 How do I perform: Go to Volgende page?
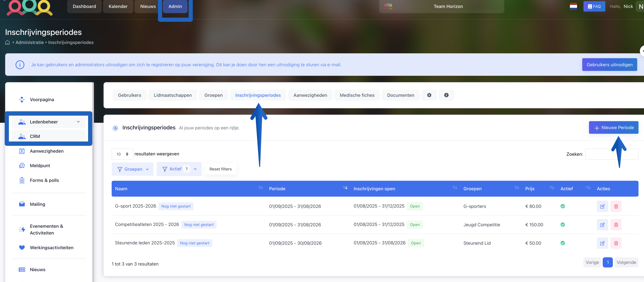626,262
